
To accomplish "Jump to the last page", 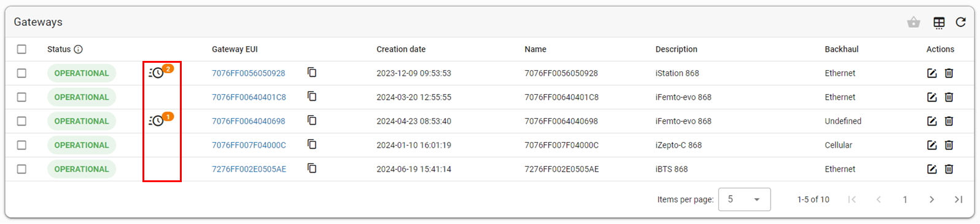I will pyautogui.click(x=958, y=199).
